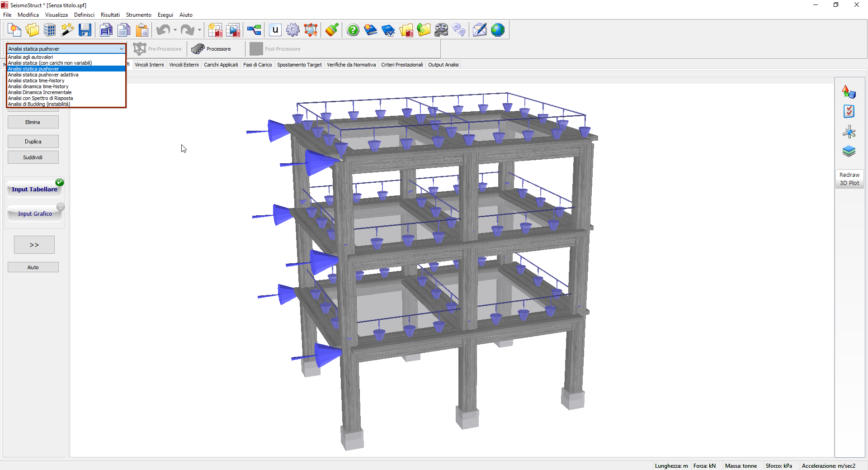Open the 3D plot layers icon
This screenshot has height=470, width=868.
point(849,151)
